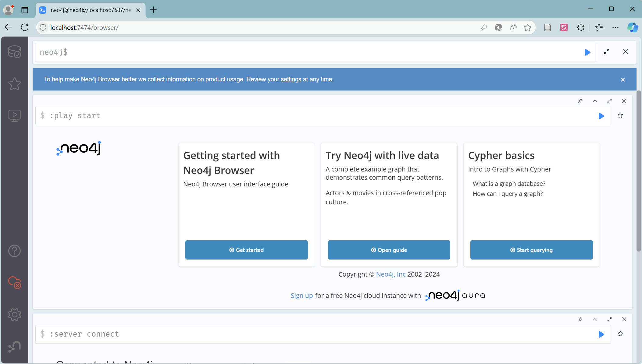Open the Favorites list toolbar icon
Screen dimensions: 642x364
599,27
